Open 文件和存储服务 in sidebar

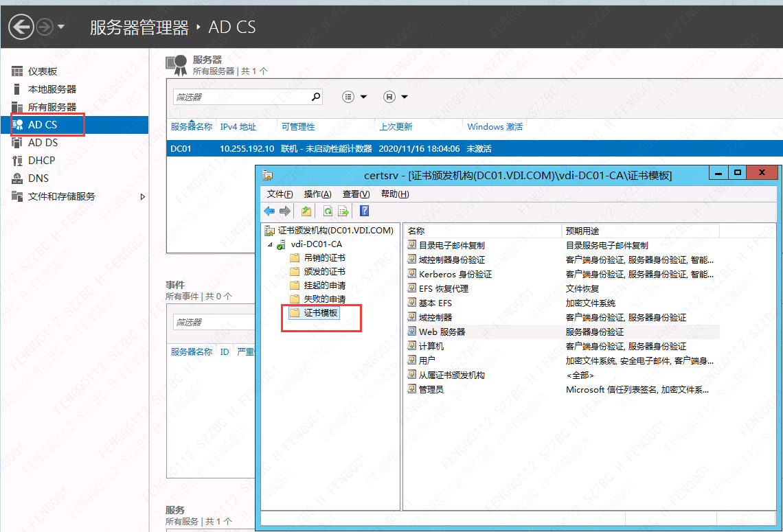61,196
